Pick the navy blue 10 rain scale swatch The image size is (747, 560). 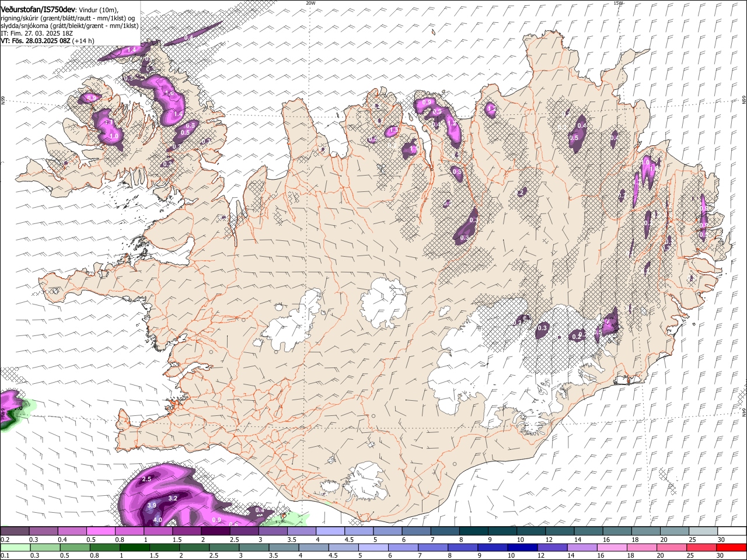click(x=522, y=548)
